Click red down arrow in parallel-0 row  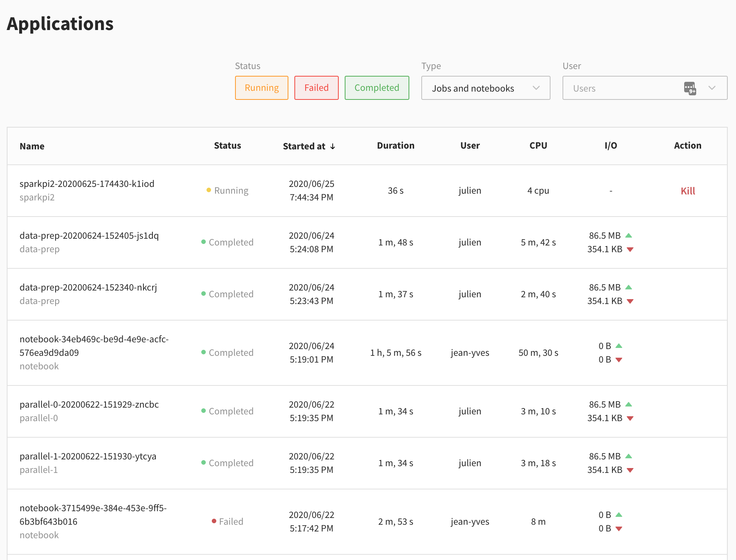(630, 418)
